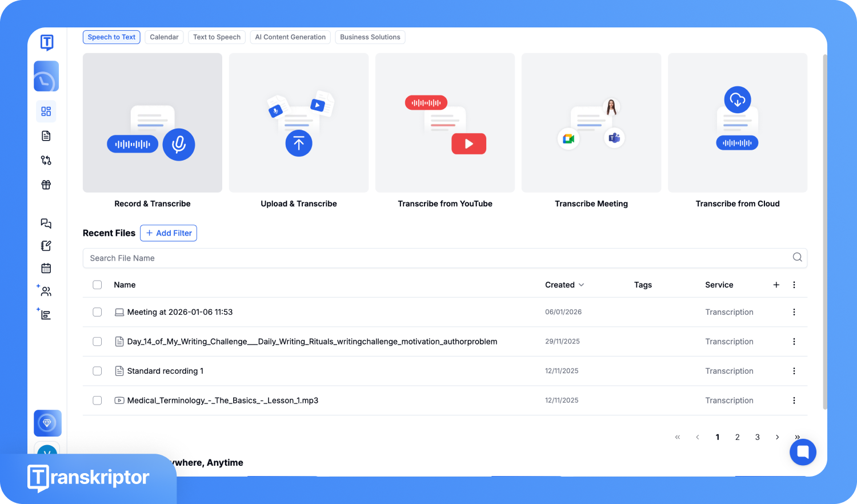The height and width of the screenshot is (504, 857).
Task: Open the AI Content Generation tab
Action: 290,37
